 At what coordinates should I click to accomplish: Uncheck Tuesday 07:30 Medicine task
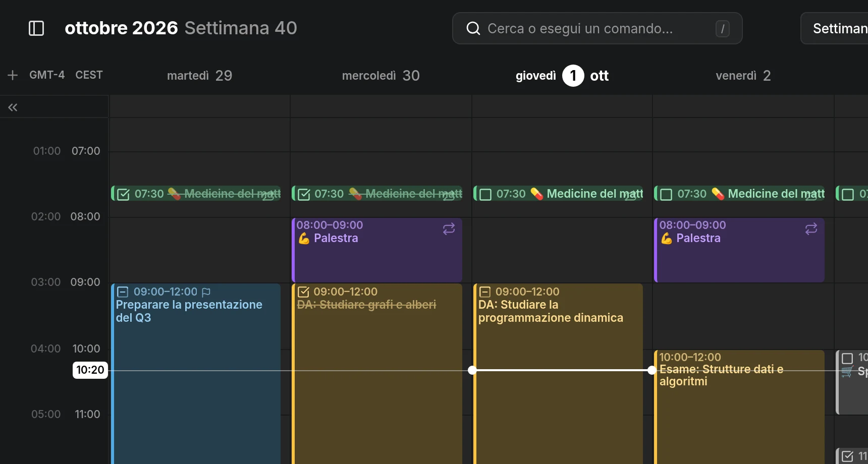point(123,194)
